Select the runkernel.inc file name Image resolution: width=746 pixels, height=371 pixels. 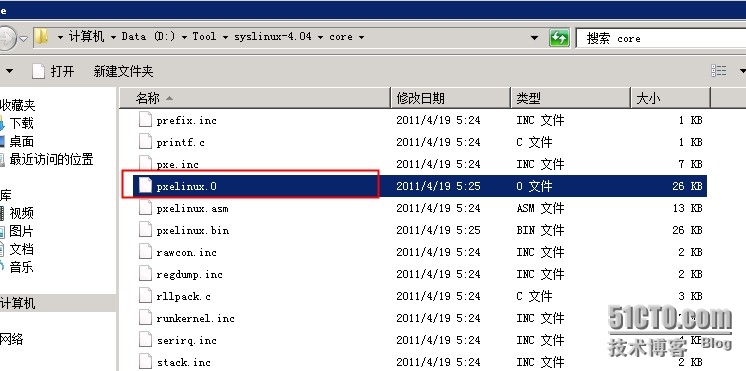tap(196, 318)
